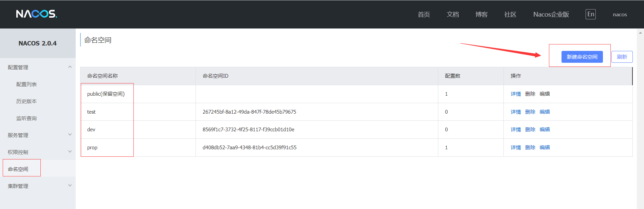Open the Nacos企业版 header link
The height and width of the screenshot is (209, 644).
pos(551,15)
